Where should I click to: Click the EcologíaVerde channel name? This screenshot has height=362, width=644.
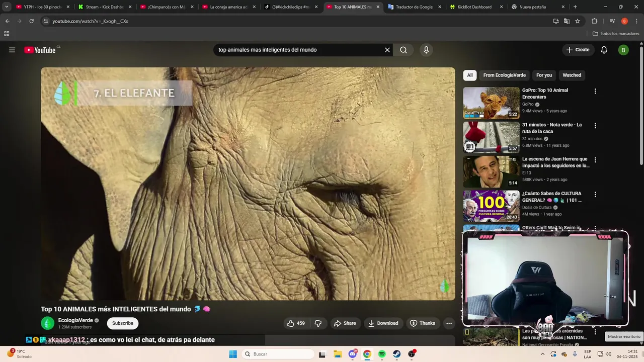click(75, 320)
